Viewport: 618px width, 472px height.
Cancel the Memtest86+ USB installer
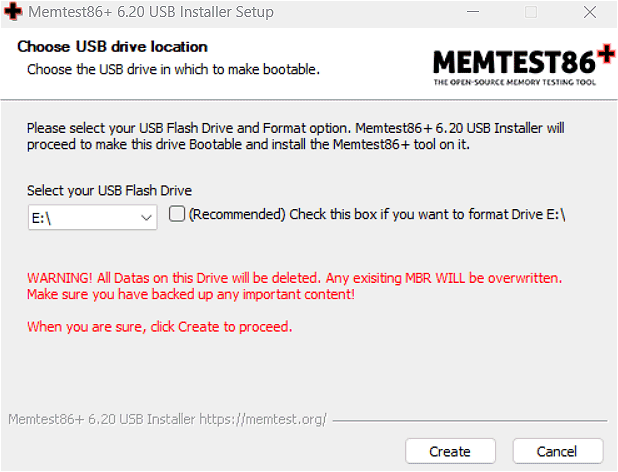tap(558, 451)
